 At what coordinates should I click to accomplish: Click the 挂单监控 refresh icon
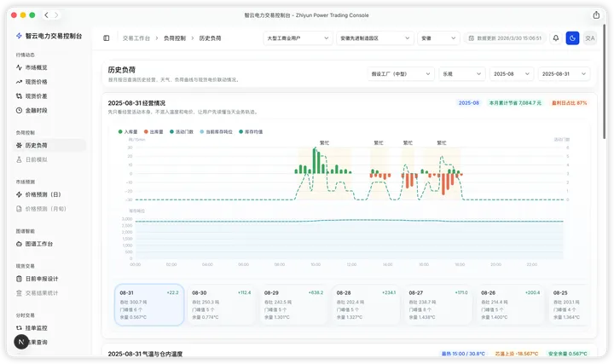click(x=19, y=328)
